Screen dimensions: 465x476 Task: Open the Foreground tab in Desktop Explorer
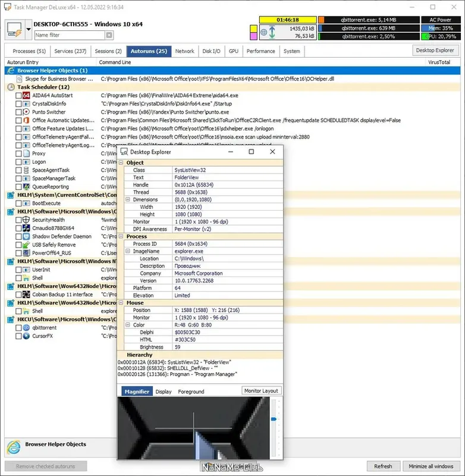[191, 392]
